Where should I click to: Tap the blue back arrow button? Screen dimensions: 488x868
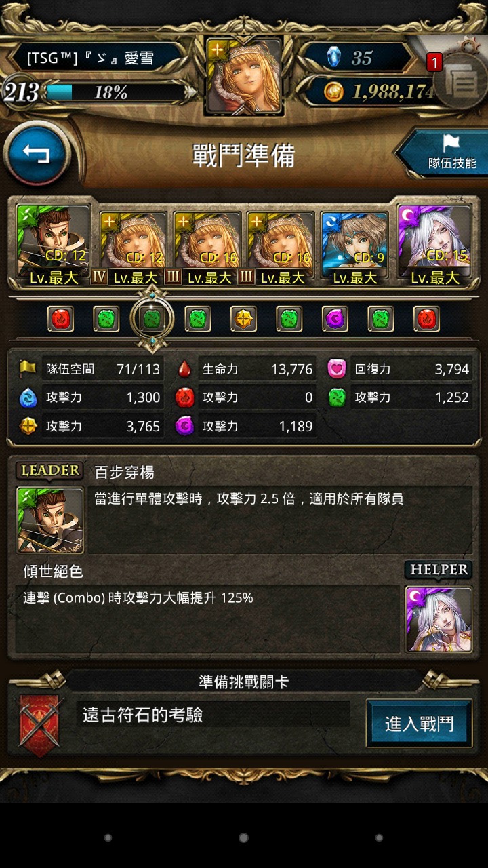click(37, 154)
